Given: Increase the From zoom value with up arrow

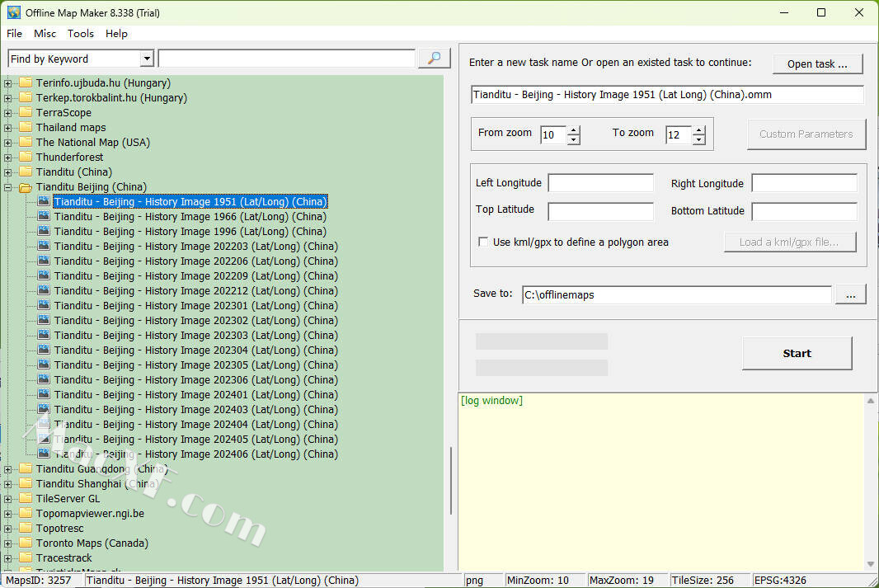Looking at the screenshot, I should coord(573,130).
